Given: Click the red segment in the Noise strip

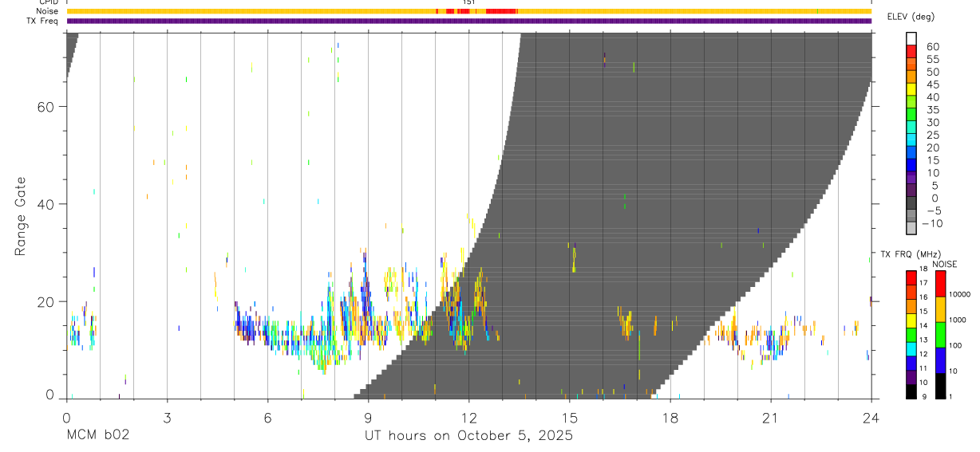Looking at the screenshot, I should click(501, 11).
